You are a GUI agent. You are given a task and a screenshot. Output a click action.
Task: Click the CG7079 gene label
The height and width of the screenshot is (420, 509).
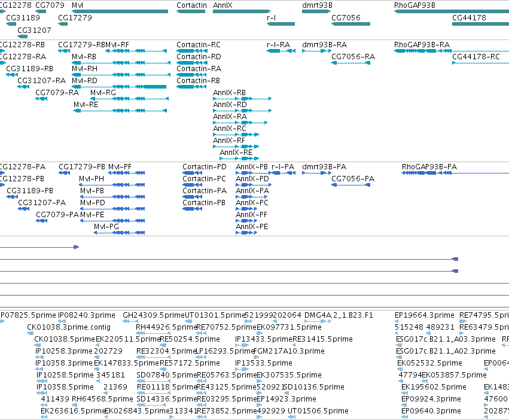[50, 5]
